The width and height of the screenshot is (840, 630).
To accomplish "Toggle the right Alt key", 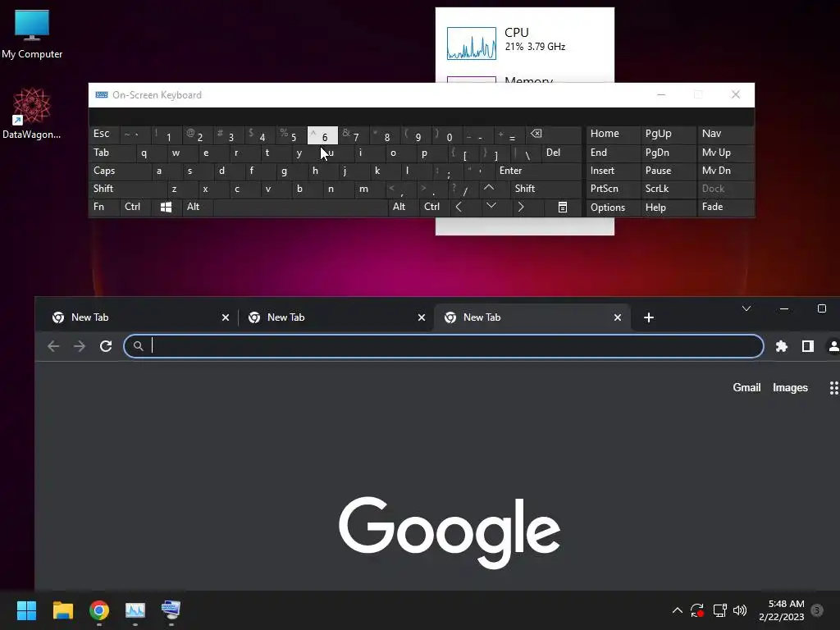I will click(x=404, y=207).
